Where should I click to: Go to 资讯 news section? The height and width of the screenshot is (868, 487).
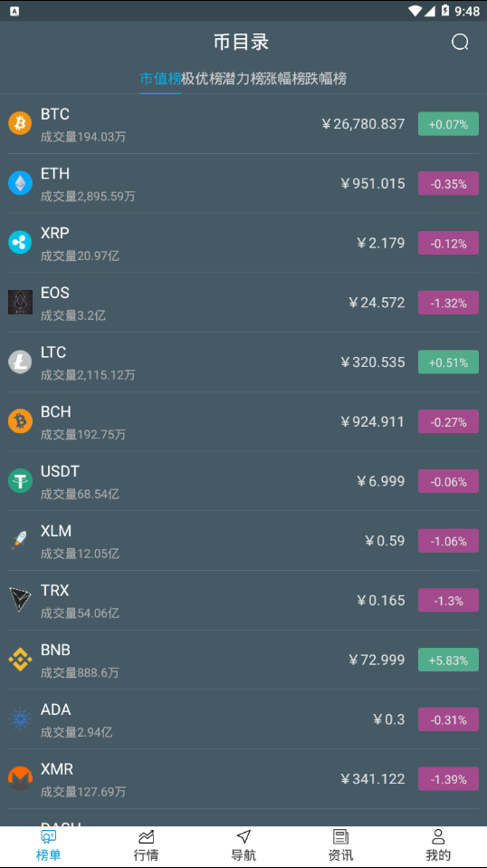(x=340, y=845)
